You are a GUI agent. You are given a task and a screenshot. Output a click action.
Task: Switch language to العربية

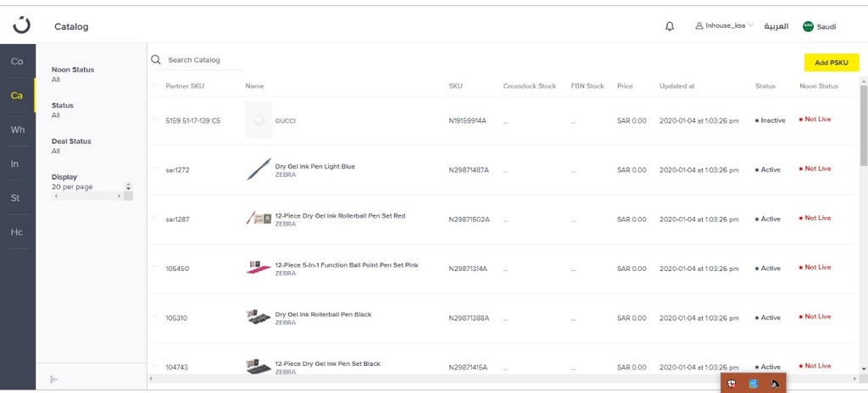(776, 26)
